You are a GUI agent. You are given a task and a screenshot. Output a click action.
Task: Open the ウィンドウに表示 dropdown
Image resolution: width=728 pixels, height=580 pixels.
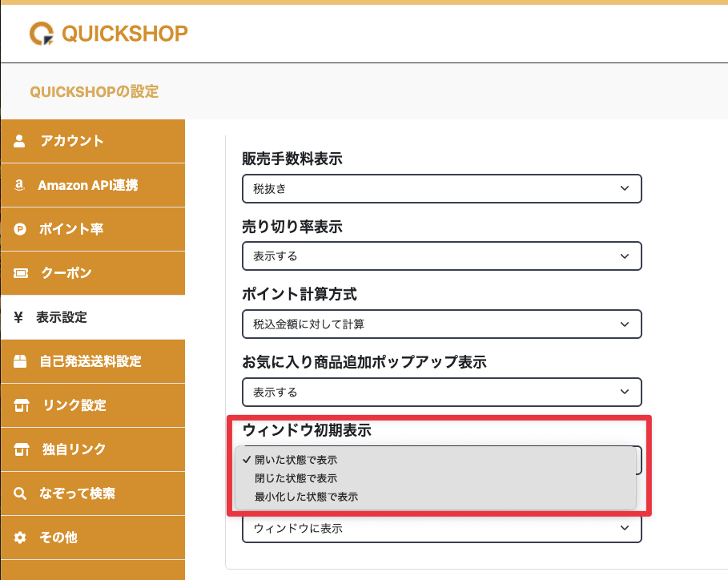[441, 529]
